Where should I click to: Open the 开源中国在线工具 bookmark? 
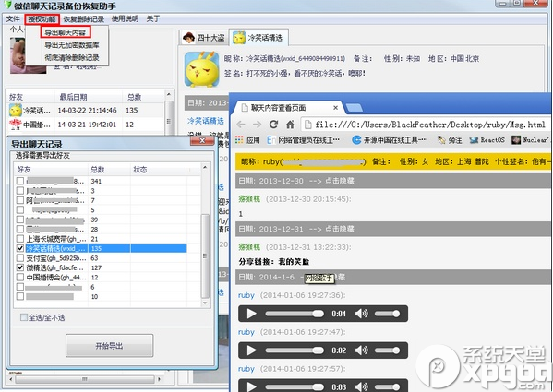click(391, 140)
